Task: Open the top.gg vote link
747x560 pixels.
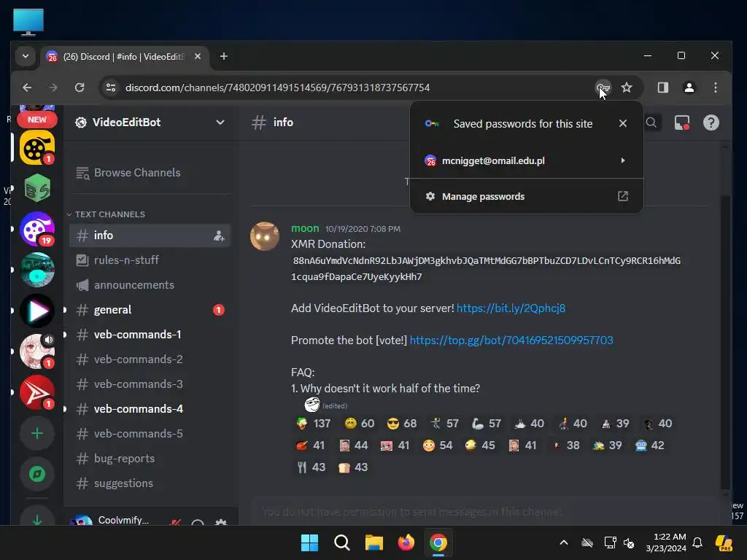Action: (511, 340)
